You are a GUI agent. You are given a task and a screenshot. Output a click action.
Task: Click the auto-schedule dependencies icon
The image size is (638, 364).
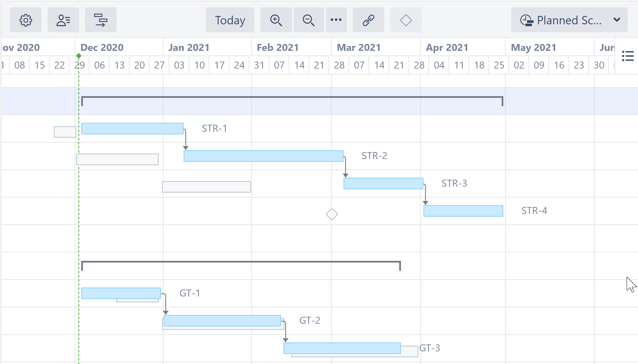tap(101, 20)
